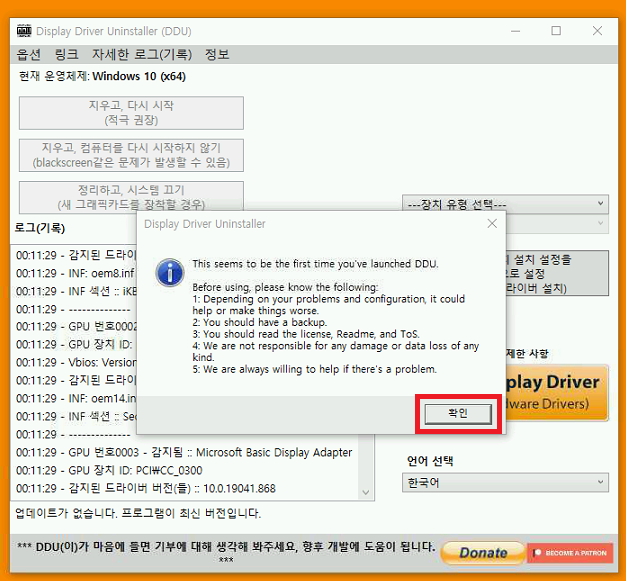Open the 언어 선택 한국어 dropdown
626x581 pixels.
pos(505,482)
